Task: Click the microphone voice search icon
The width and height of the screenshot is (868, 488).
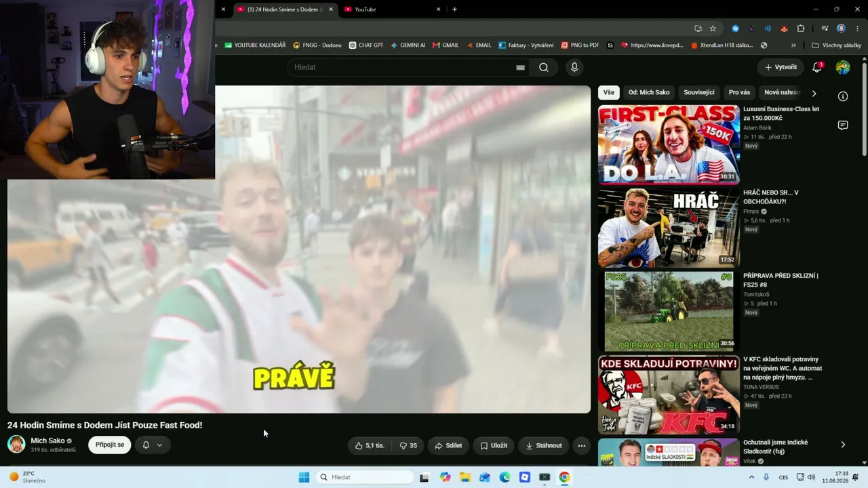Action: [574, 67]
